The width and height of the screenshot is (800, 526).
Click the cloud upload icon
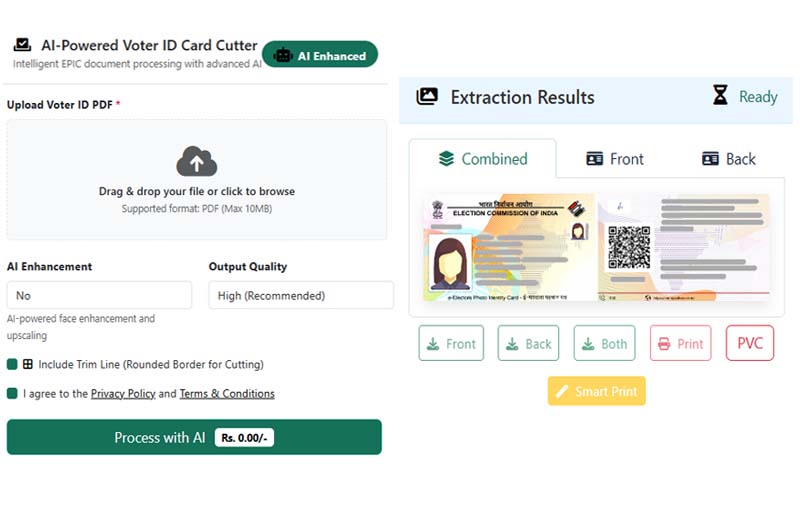[x=196, y=161]
